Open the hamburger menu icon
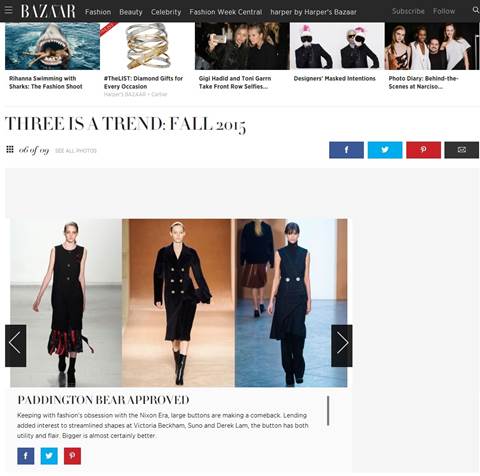 [x=8, y=10]
